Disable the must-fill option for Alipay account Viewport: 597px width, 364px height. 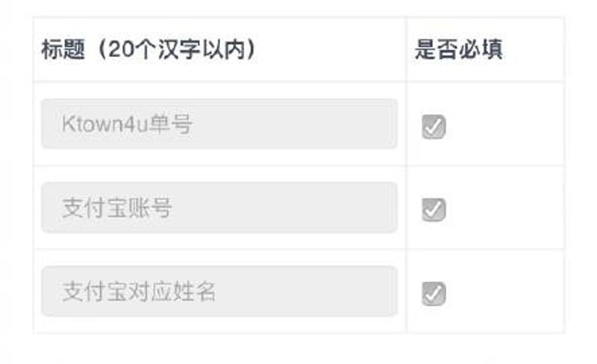tap(434, 210)
